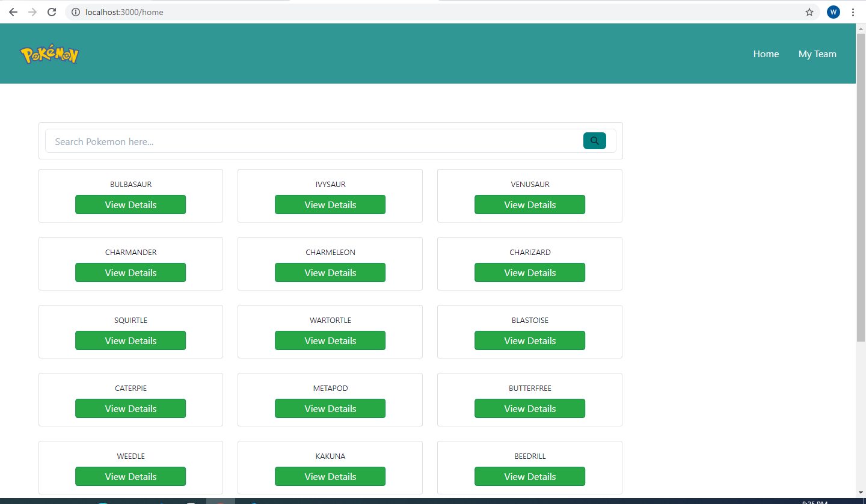Image resolution: width=866 pixels, height=504 pixels.
Task: Click the BULBASAUR name text
Action: (x=131, y=185)
